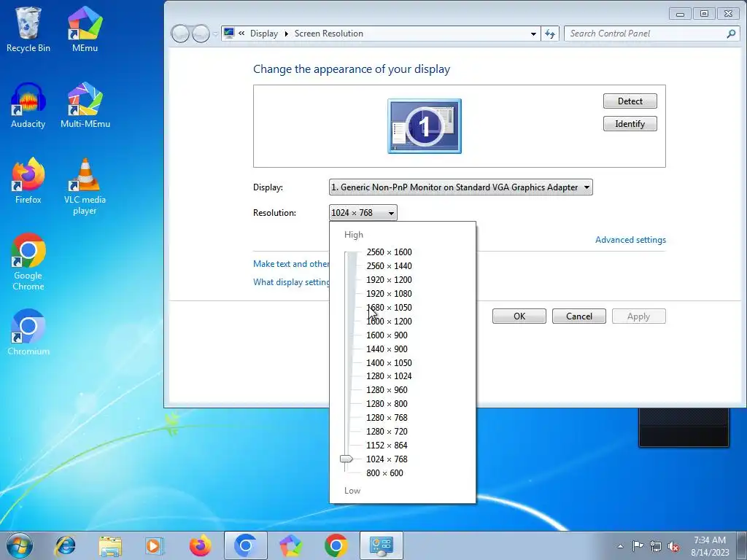Click the Detect button

(x=630, y=101)
